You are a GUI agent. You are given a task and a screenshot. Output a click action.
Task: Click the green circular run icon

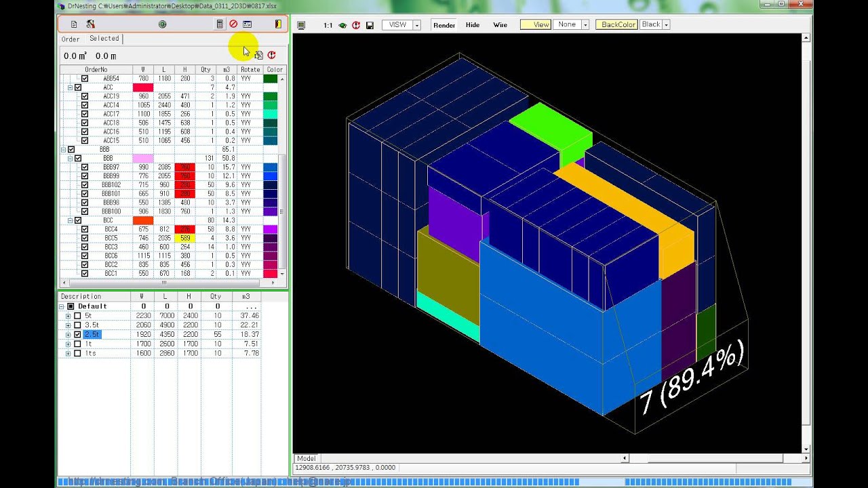point(162,24)
